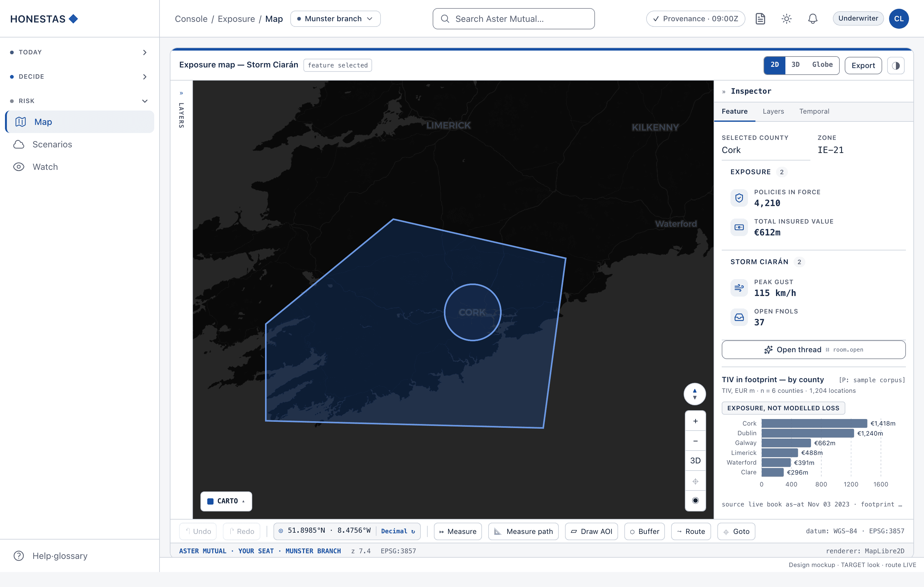Click the Provenance 09:00Z chip
Screen dimensions: 924x587
click(695, 19)
